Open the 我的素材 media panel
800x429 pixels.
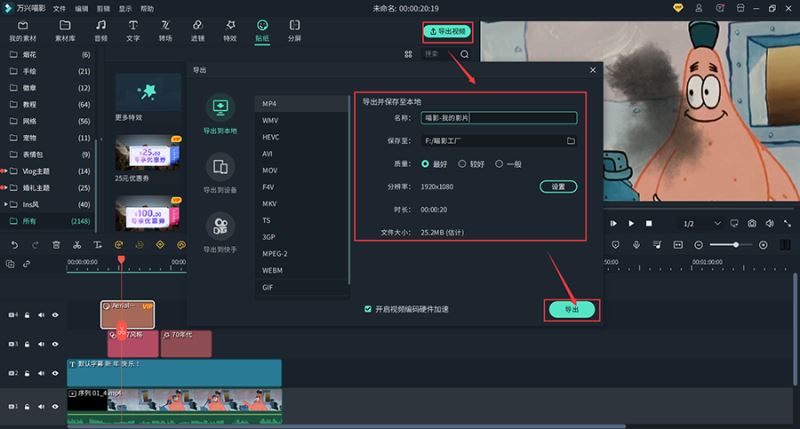(23, 31)
